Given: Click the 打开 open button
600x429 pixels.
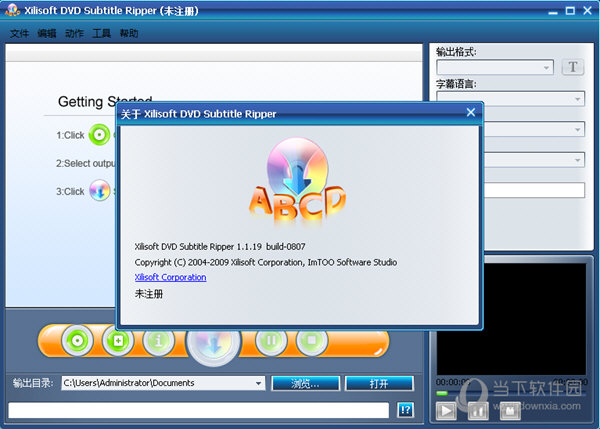Looking at the screenshot, I should point(379,383).
